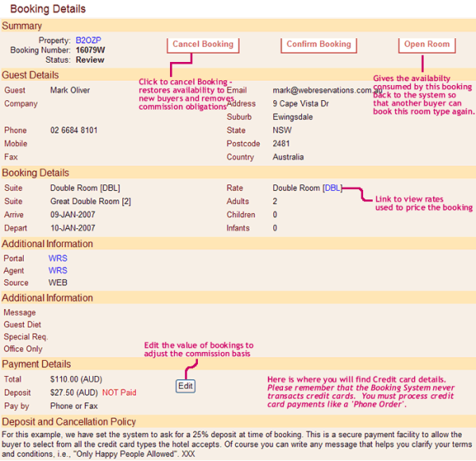Click the Guest Diet label

pyautogui.click(x=22, y=324)
